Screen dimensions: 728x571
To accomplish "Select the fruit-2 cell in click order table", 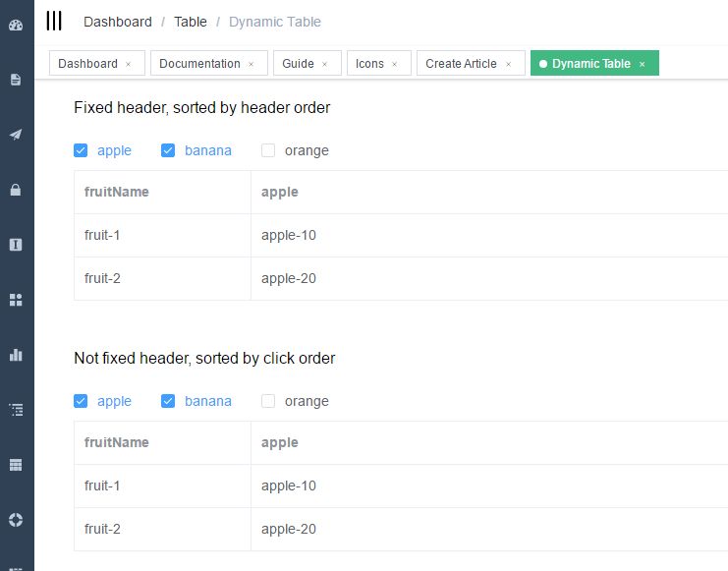I will click(x=162, y=529).
